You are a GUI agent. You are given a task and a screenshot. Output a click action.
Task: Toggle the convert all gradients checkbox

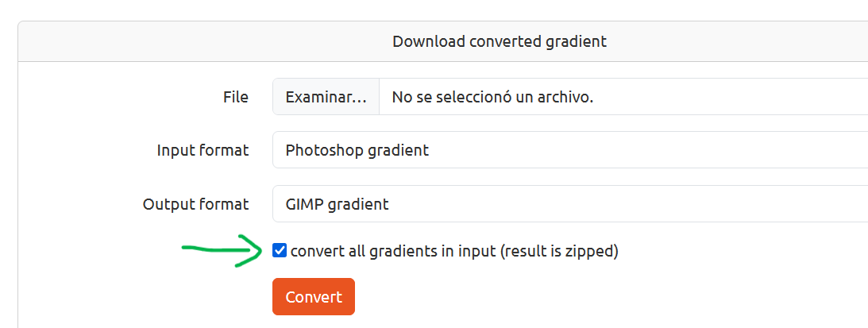click(x=280, y=251)
